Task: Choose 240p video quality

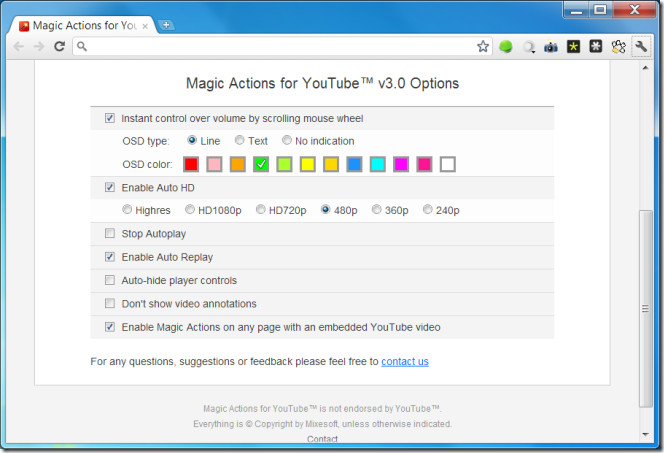Action: click(428, 209)
